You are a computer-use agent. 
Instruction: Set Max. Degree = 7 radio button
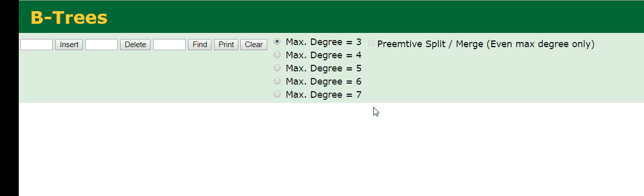point(277,94)
